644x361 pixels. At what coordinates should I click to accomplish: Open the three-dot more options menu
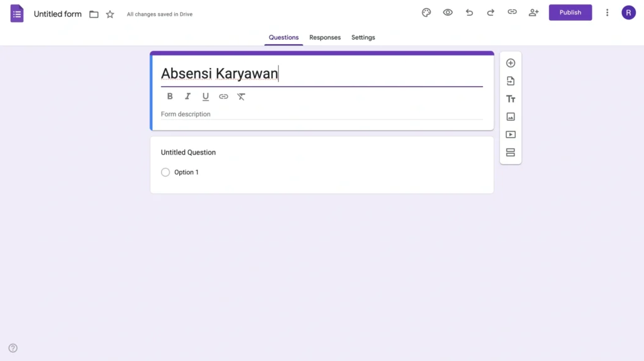tap(607, 13)
